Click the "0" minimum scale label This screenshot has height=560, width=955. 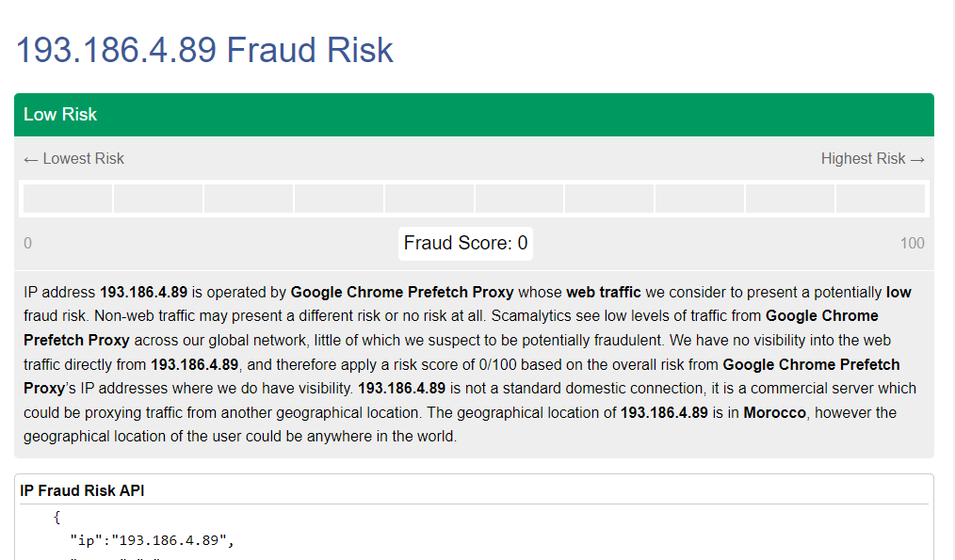point(28,244)
